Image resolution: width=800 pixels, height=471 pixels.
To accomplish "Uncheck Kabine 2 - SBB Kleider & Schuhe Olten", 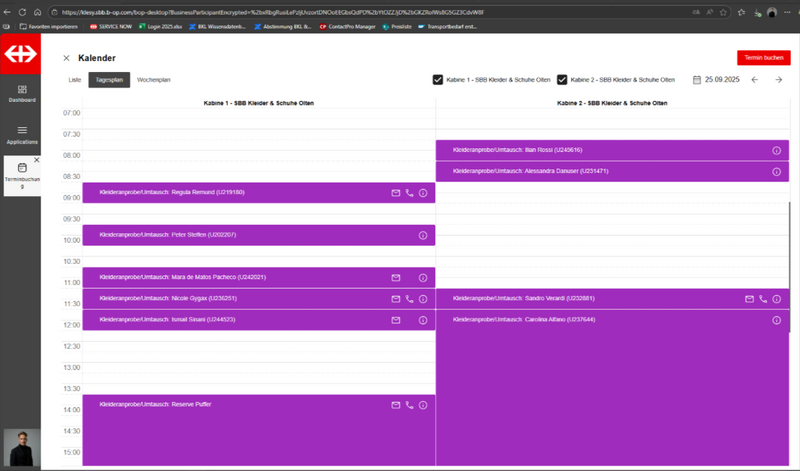I will [x=562, y=80].
